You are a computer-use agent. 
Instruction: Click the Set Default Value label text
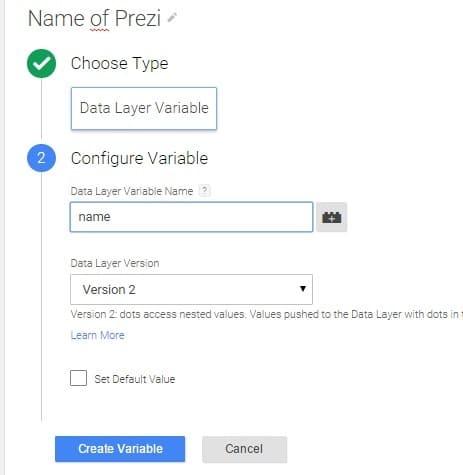pos(135,379)
